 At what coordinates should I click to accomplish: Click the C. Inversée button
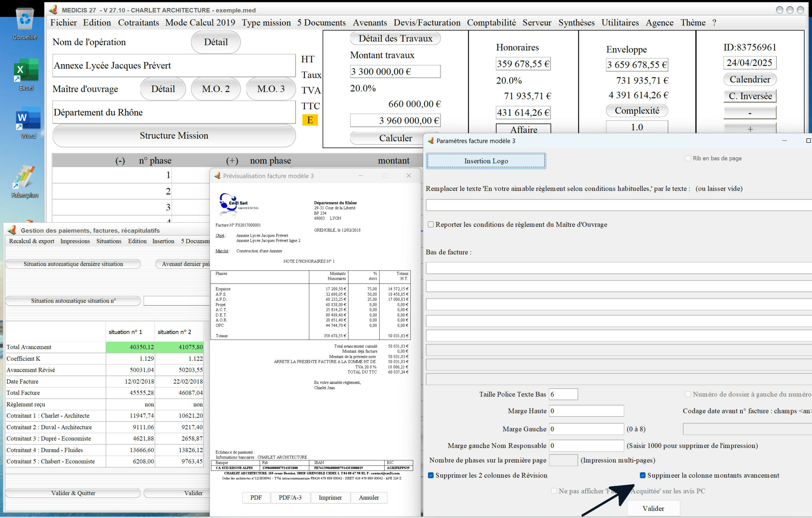click(750, 96)
